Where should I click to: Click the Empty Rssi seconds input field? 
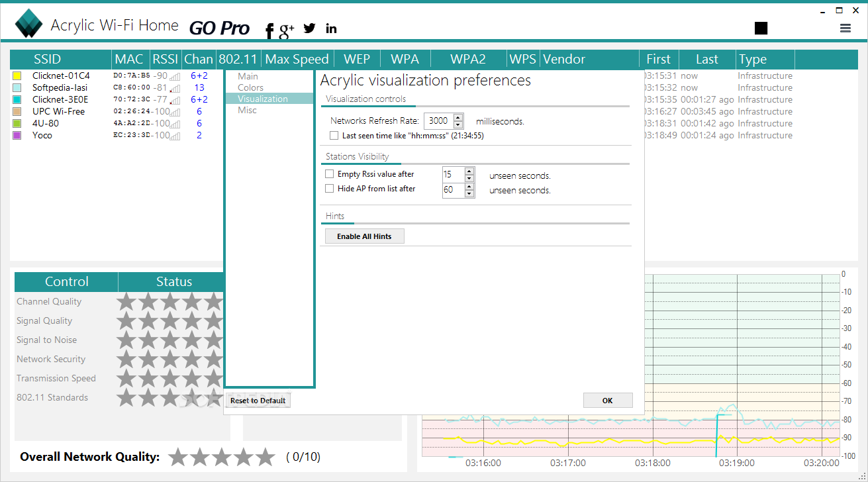453,174
